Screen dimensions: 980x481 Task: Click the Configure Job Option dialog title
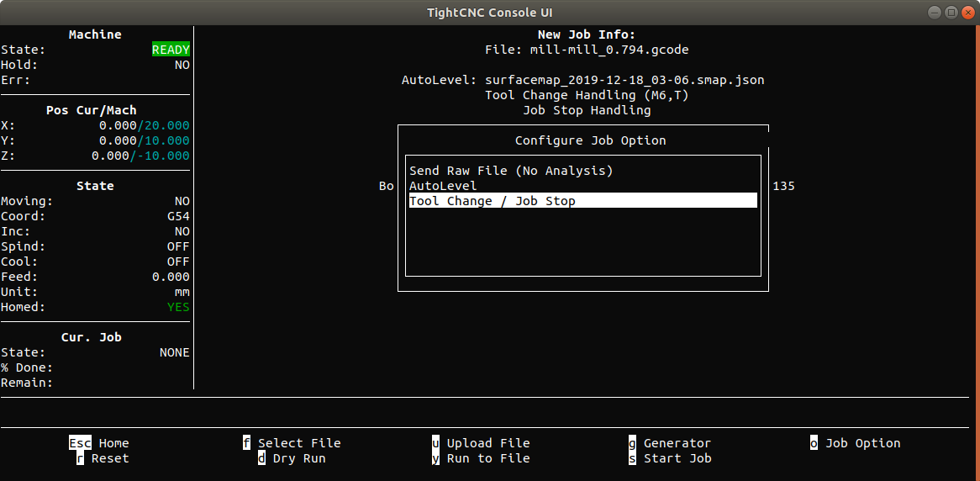pos(591,140)
